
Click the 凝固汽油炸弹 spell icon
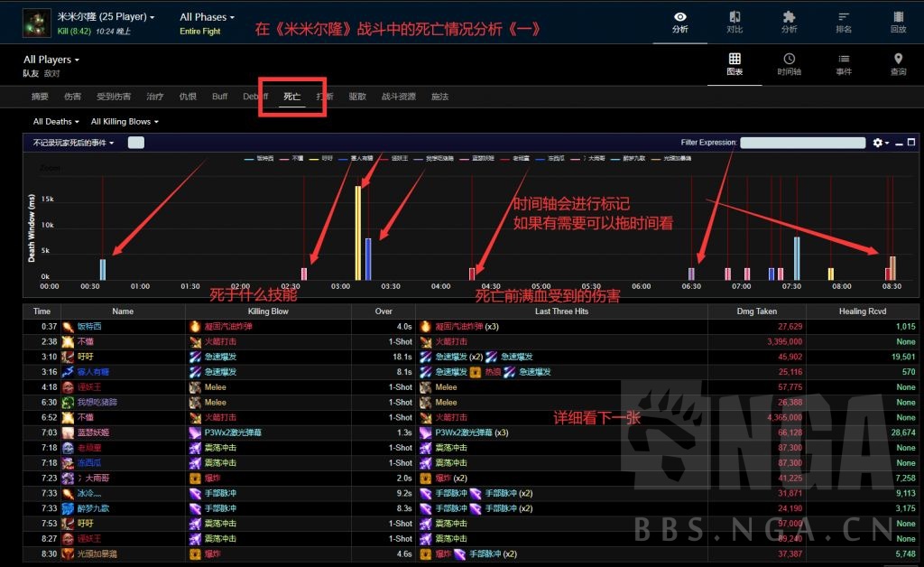(195, 325)
